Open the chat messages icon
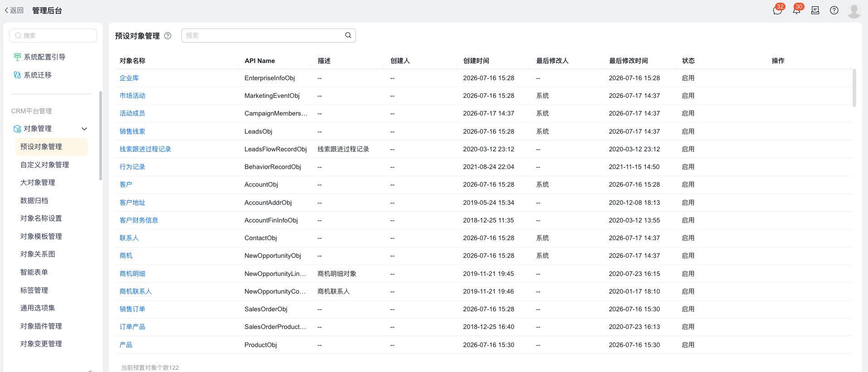The width and height of the screenshot is (868, 372). pyautogui.click(x=777, y=10)
